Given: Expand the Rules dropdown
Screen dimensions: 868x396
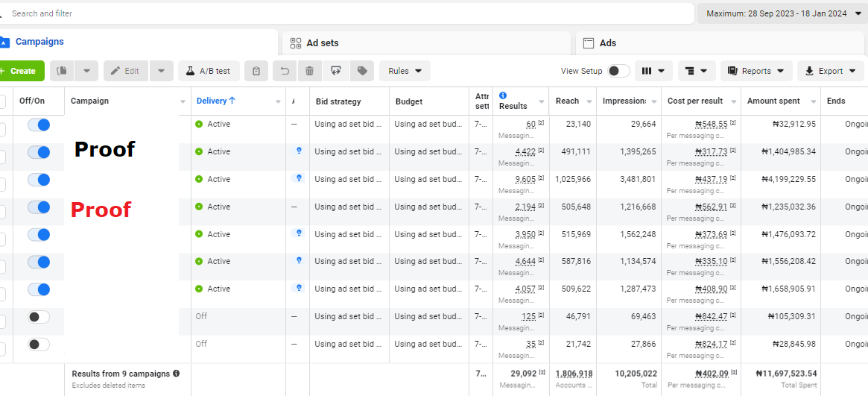Looking at the screenshot, I should (x=405, y=71).
